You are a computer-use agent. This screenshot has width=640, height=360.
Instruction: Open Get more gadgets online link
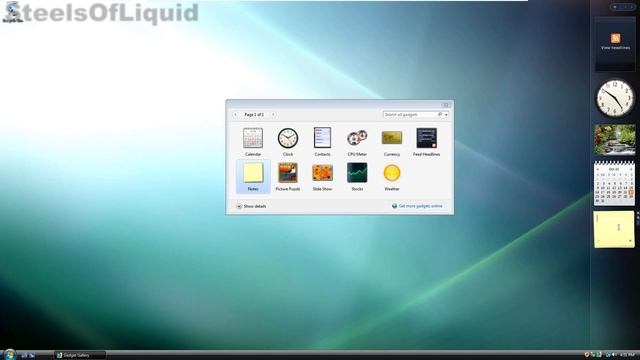[420, 206]
